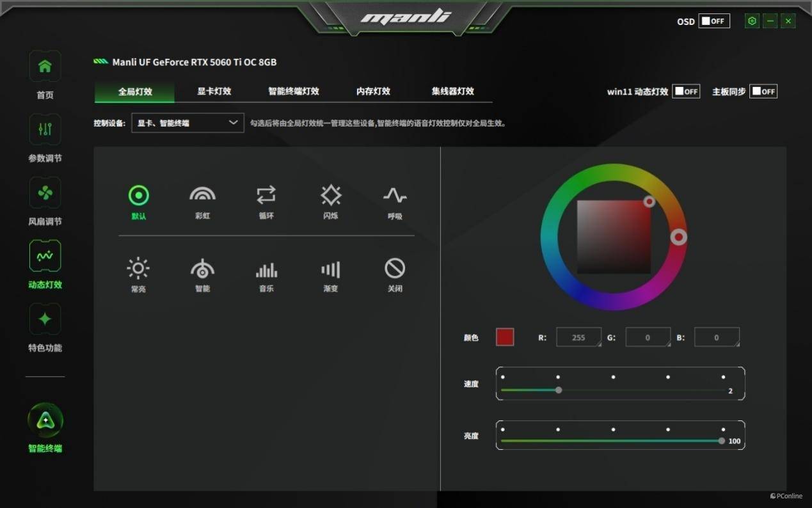Image resolution: width=812 pixels, height=508 pixels.
Task: Click the 亮度 brightness slider handle
Action: tap(722, 441)
